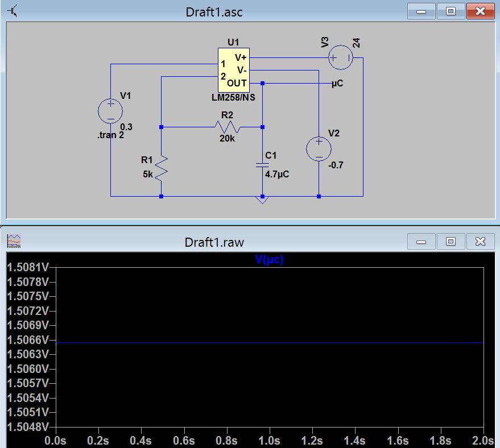Select the V2 voltage source symbol
This screenshot has height=448, width=500.
(x=319, y=148)
